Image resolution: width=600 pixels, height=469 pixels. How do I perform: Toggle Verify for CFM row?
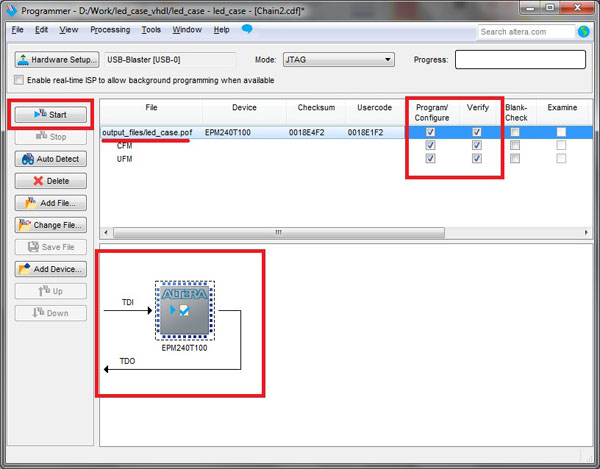477,145
